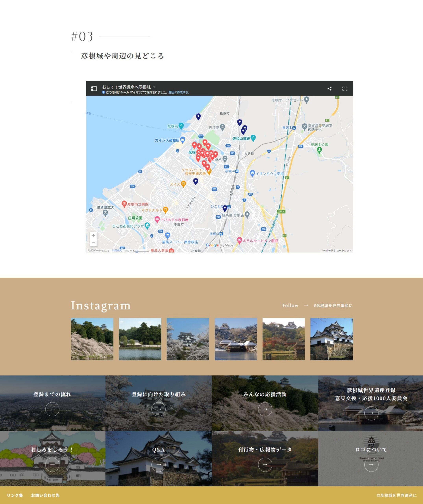Click the カインズ彦根店 shop marker
The height and width of the screenshot is (504, 423).
coord(183,139)
